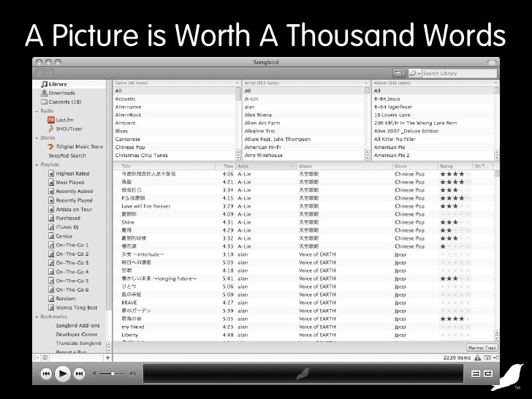Open the search engine dropdown
532x399 pixels.
point(415,73)
